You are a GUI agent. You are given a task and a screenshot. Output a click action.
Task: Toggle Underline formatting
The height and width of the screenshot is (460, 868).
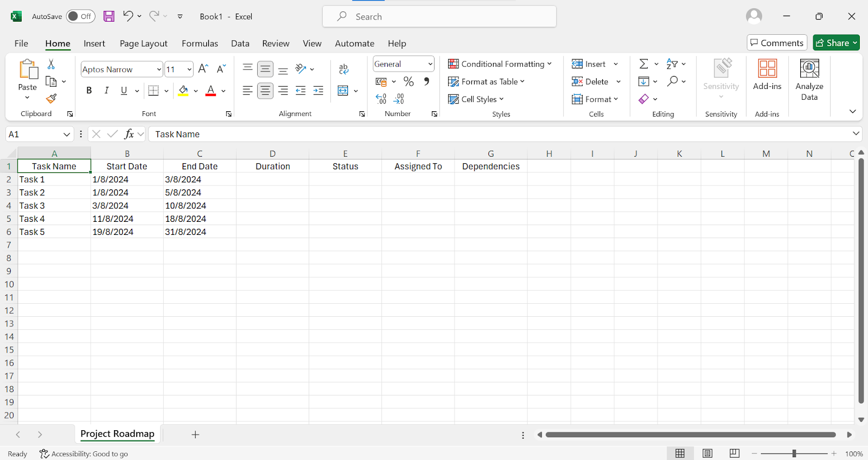[x=124, y=91]
